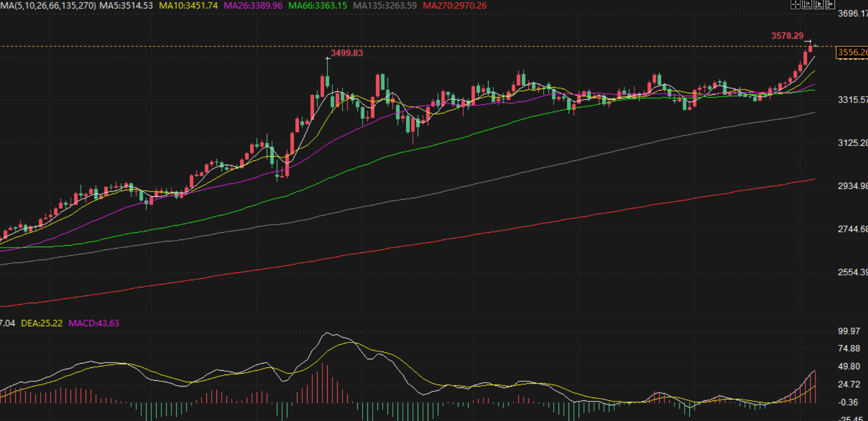868x421 pixels.
Task: Click the gray MA135 legend label
Action: 385,6
